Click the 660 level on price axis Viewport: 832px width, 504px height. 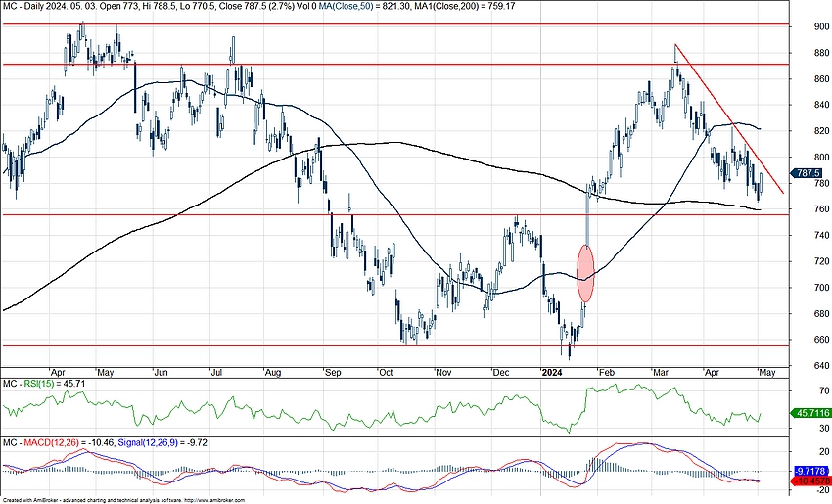coord(807,341)
